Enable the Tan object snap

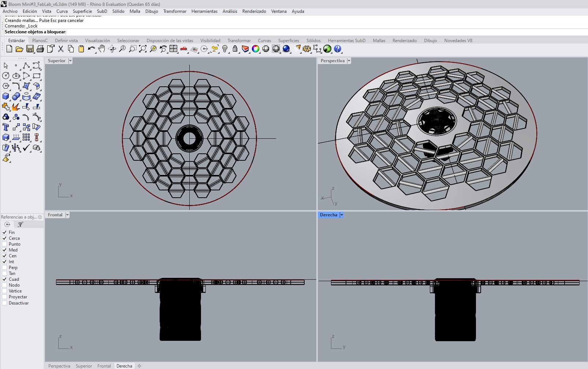coord(5,273)
